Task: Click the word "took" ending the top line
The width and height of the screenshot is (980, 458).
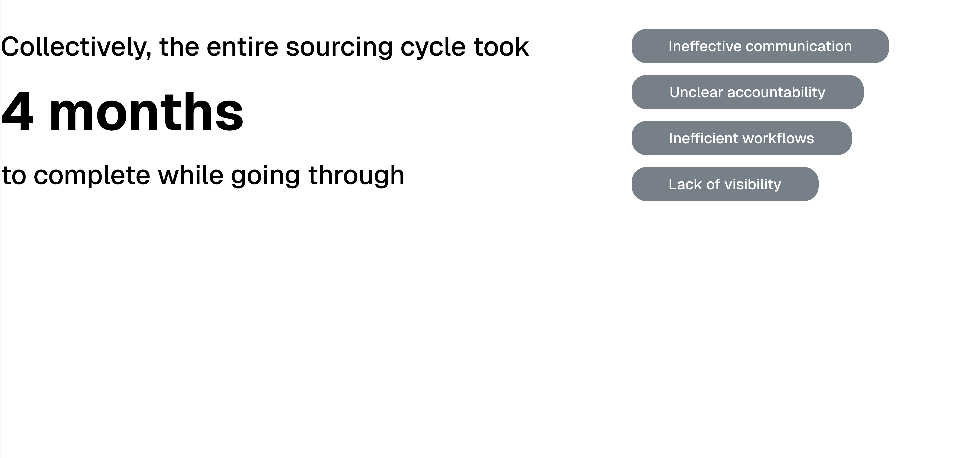Action: tap(502, 47)
